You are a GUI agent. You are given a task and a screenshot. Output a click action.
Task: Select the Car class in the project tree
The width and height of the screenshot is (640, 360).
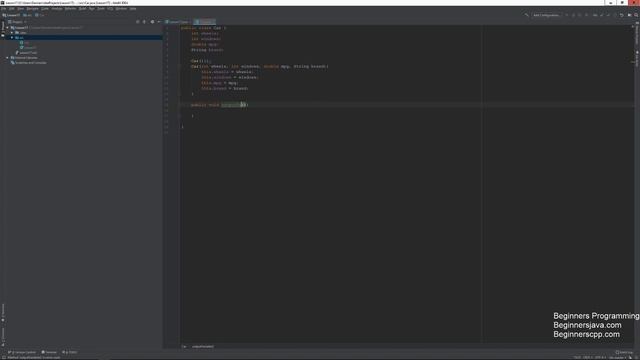(x=24, y=42)
